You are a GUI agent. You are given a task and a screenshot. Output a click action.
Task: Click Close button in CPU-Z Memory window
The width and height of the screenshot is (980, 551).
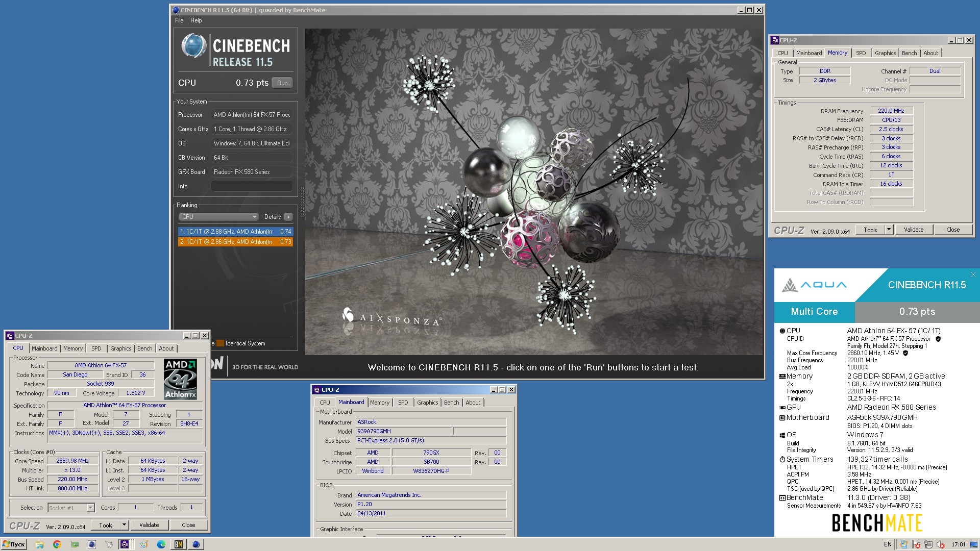tap(953, 230)
